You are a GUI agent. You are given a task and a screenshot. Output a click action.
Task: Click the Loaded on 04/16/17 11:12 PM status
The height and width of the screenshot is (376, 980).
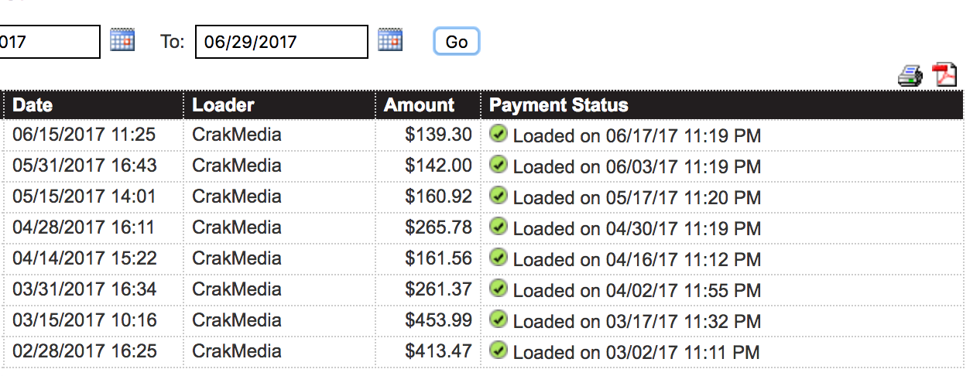(637, 259)
